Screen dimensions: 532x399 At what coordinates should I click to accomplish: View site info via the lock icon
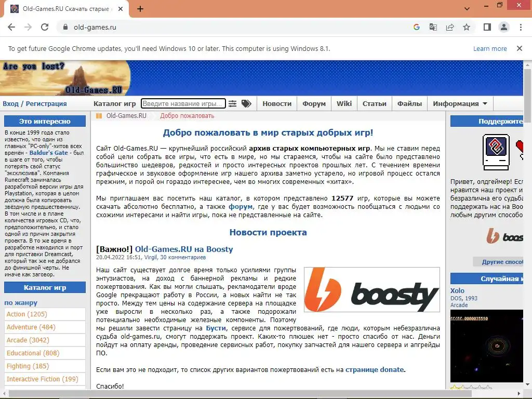(x=65, y=27)
